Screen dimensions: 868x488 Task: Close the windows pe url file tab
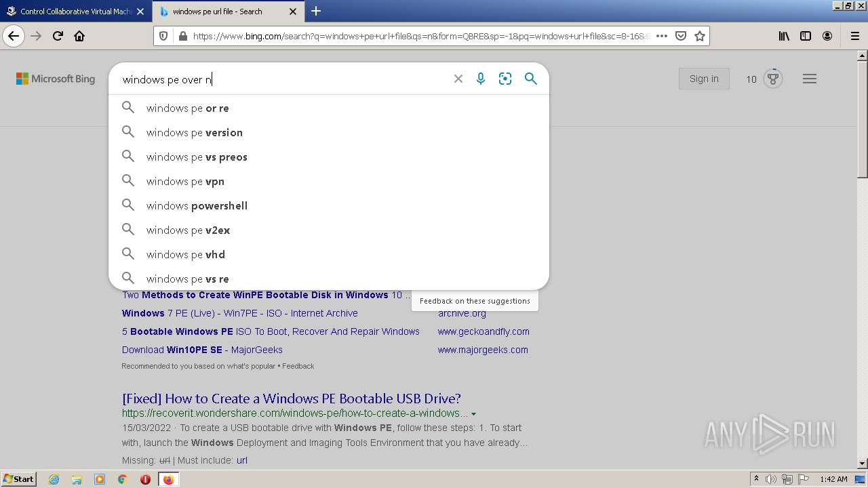pos(293,12)
